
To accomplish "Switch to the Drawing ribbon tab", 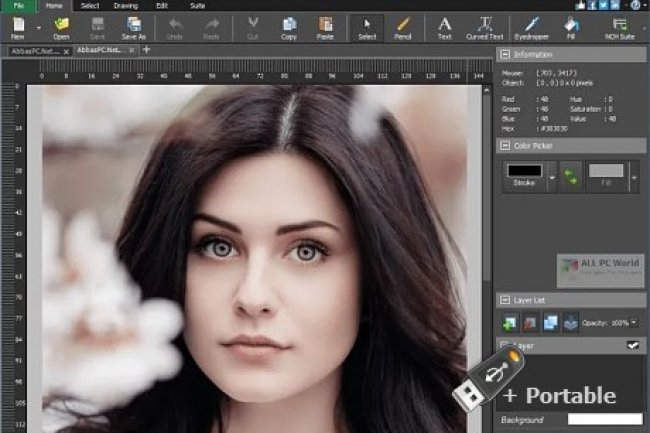I will [x=126, y=5].
